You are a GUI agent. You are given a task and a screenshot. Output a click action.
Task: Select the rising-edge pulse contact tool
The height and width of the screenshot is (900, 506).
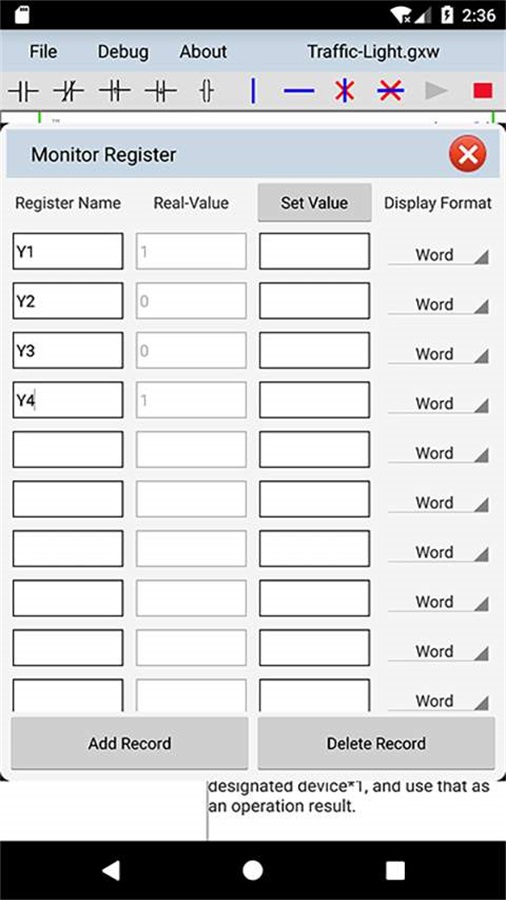pos(115,91)
